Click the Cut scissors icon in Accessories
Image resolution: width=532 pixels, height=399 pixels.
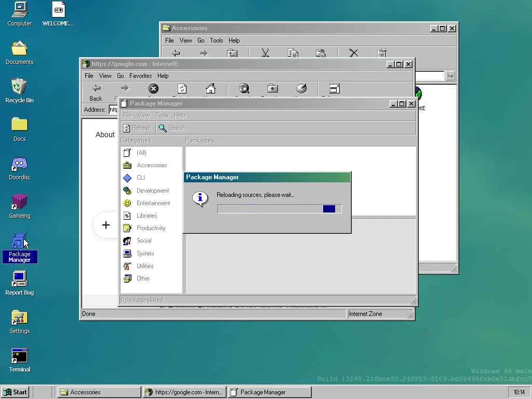265,52
